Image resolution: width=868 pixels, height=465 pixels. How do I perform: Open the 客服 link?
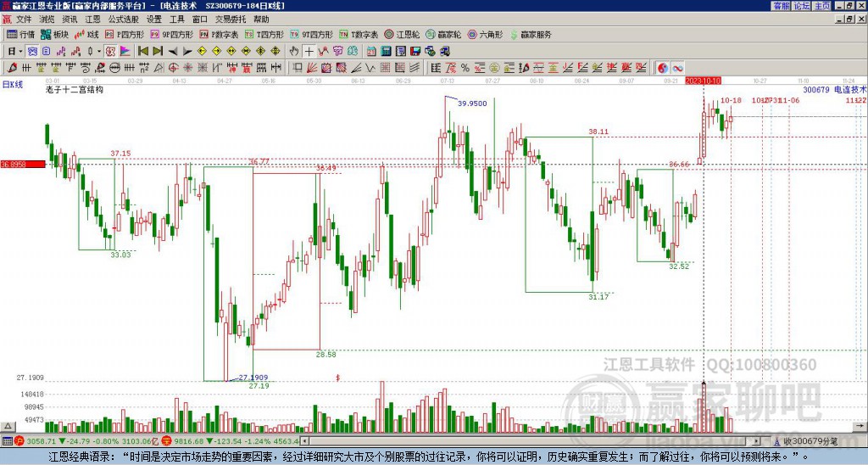click(781, 6)
